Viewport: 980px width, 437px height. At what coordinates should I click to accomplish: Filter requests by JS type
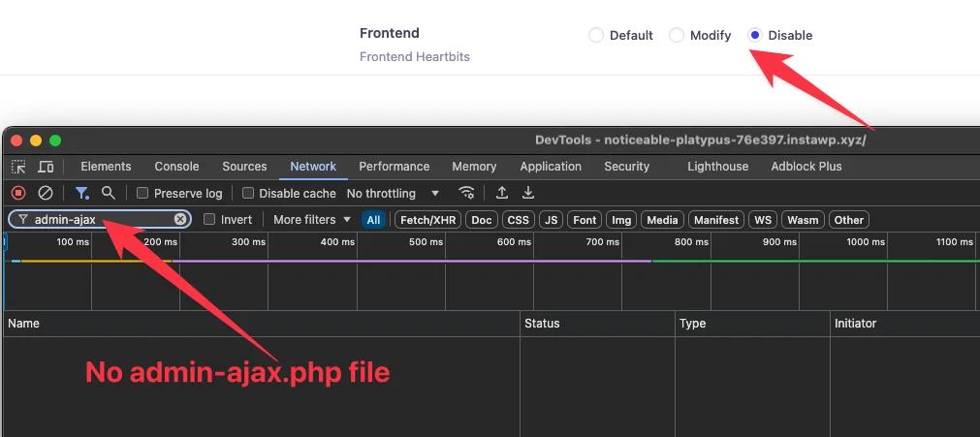pos(551,219)
